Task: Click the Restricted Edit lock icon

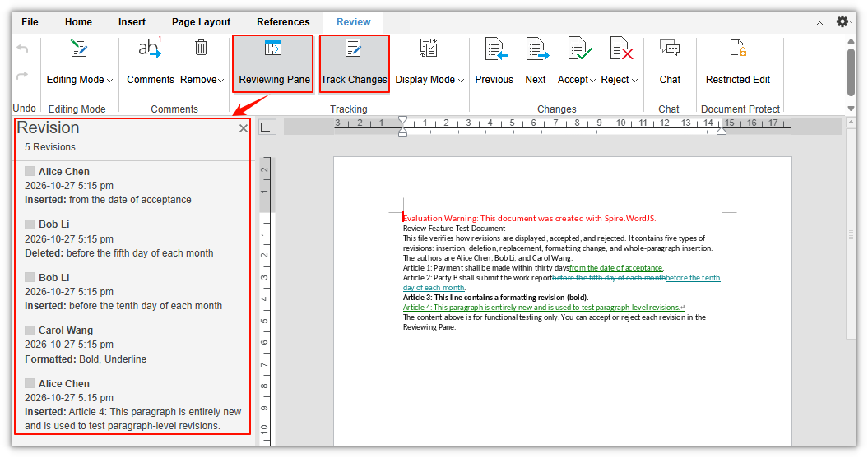Action: click(x=738, y=49)
